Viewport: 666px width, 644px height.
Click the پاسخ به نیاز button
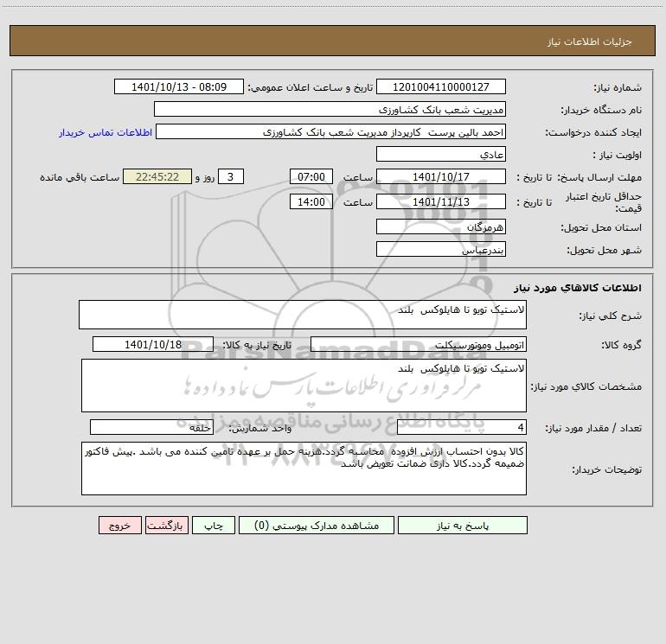(462, 525)
